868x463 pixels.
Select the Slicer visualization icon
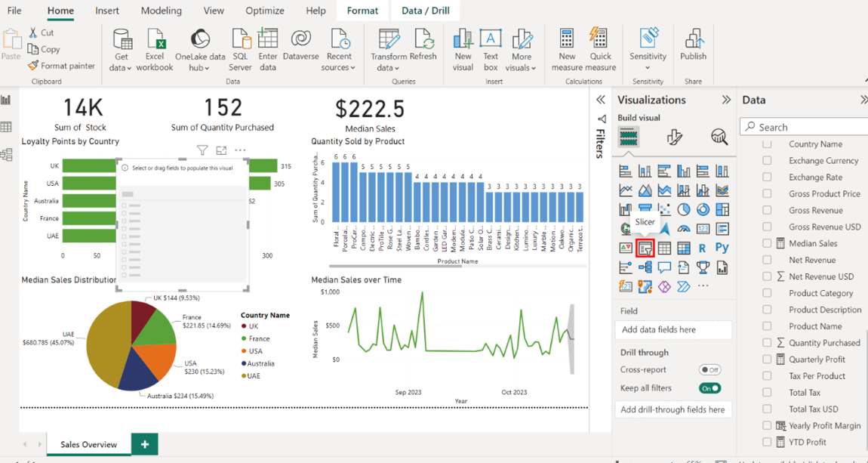[645, 247]
